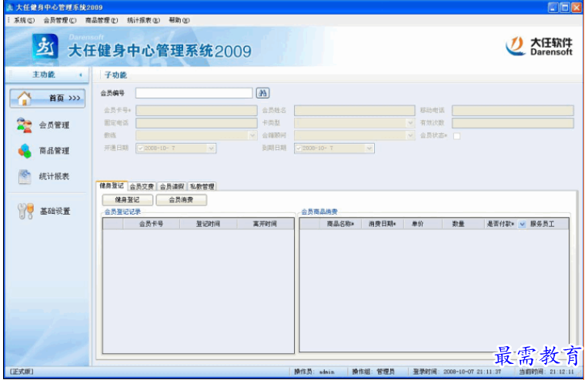Open the 统计报表 menu in menu bar

(x=143, y=20)
